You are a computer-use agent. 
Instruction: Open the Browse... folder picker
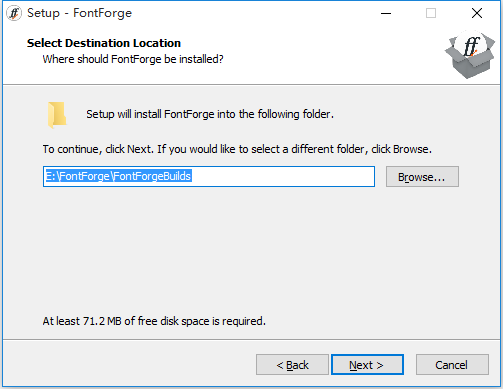[x=422, y=177]
